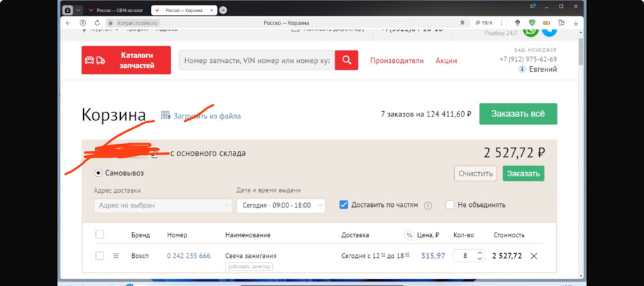Tick the select-all checkbox in the table header
This screenshot has height=286, width=644.
(x=100, y=234)
